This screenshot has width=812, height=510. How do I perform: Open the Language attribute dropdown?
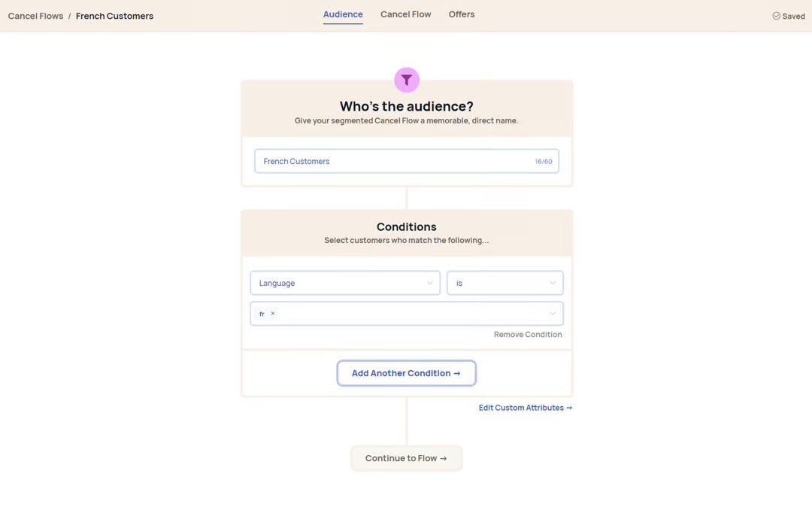[345, 283]
